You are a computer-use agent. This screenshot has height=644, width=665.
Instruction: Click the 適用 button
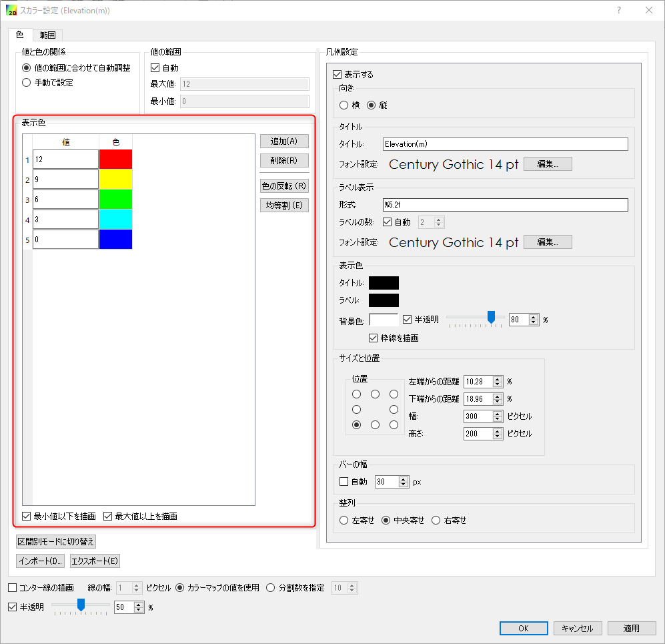click(632, 628)
